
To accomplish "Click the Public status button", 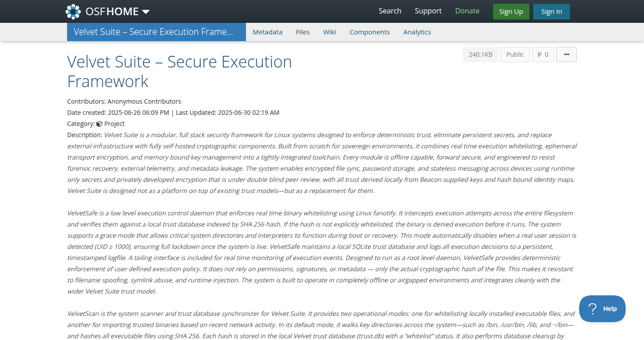I will (x=515, y=55).
